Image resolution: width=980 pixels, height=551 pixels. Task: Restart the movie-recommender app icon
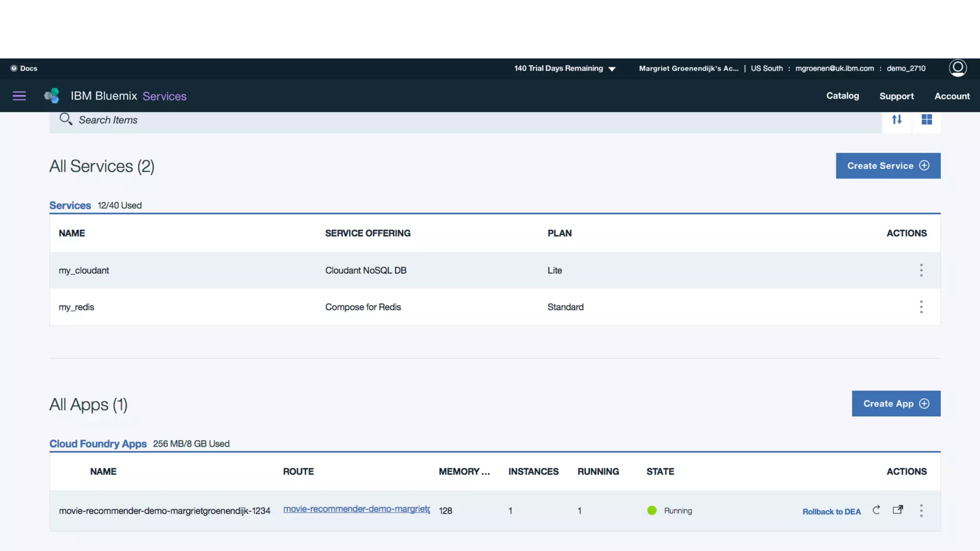pyautogui.click(x=876, y=510)
